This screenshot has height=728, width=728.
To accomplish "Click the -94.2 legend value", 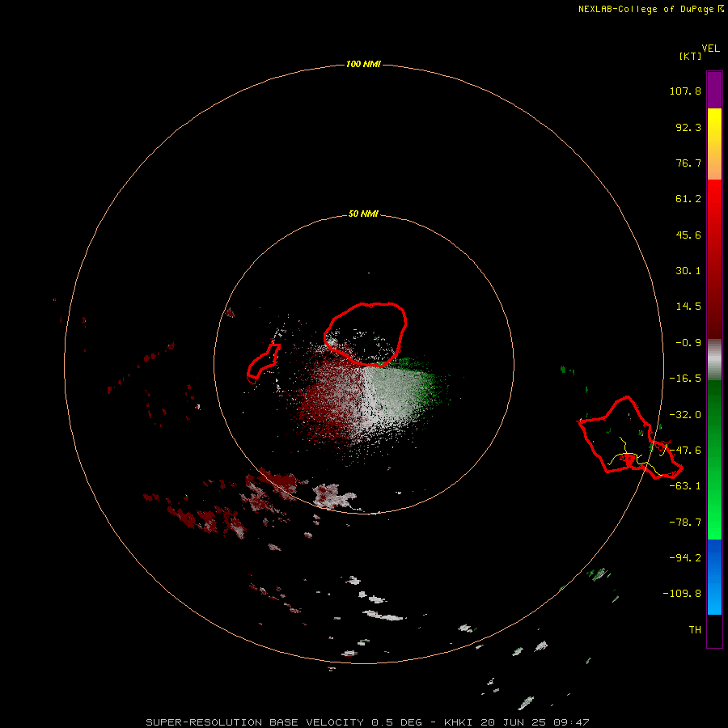I will (685, 557).
